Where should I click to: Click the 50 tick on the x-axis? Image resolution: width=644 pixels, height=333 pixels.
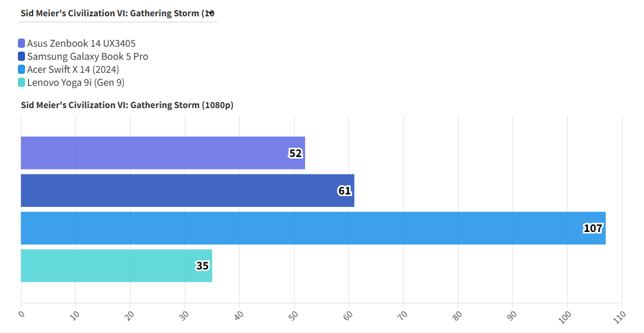point(294,314)
